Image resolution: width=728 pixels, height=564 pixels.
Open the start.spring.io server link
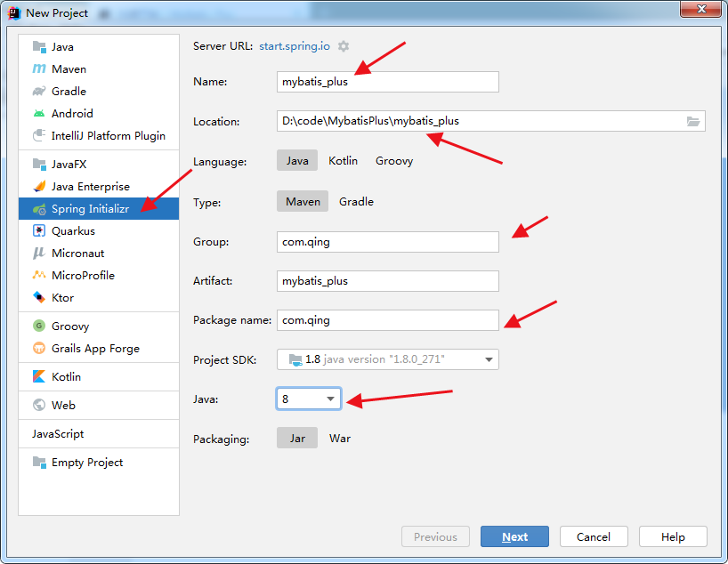pos(295,46)
